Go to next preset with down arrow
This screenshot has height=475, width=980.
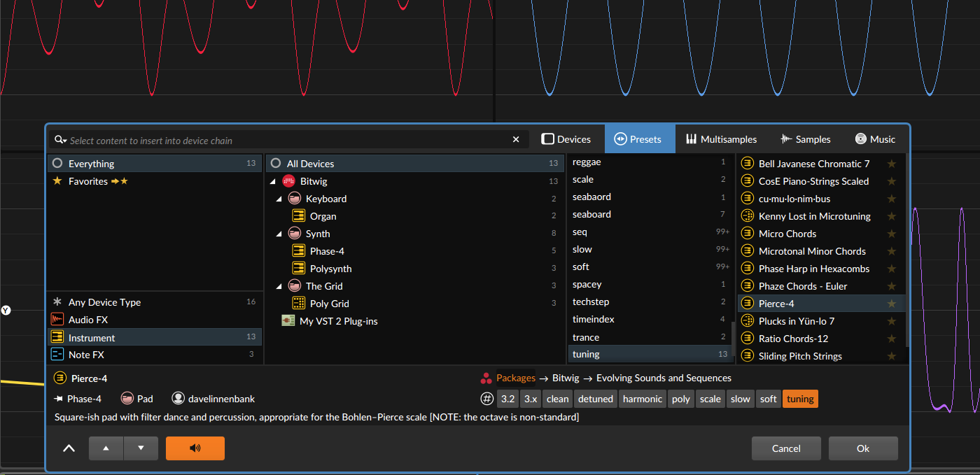pyautogui.click(x=141, y=448)
